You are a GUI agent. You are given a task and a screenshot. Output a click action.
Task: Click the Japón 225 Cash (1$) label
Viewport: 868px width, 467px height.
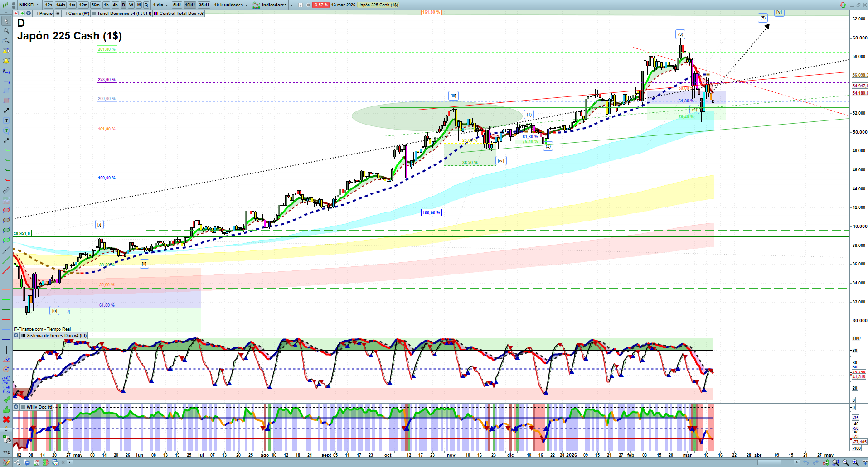(x=378, y=5)
